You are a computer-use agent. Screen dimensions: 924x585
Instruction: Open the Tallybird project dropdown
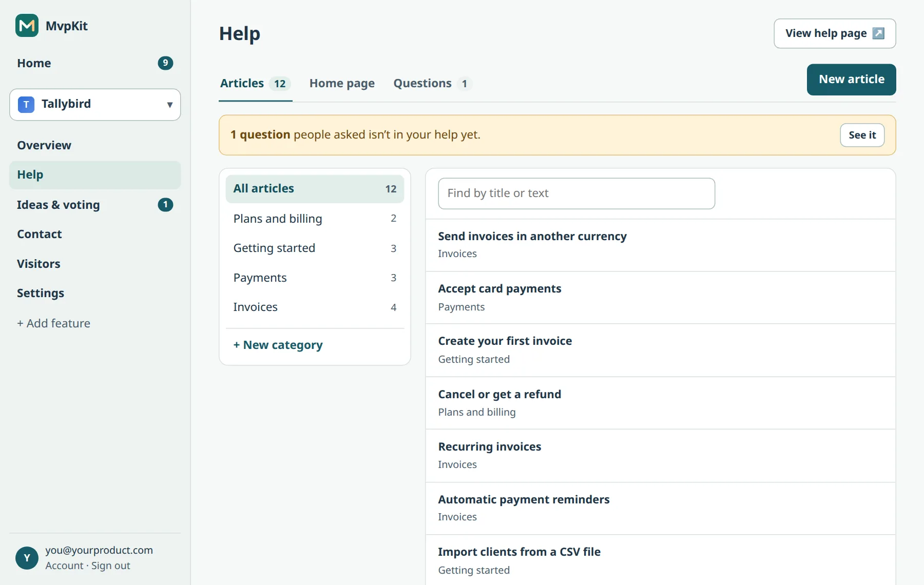(x=95, y=105)
